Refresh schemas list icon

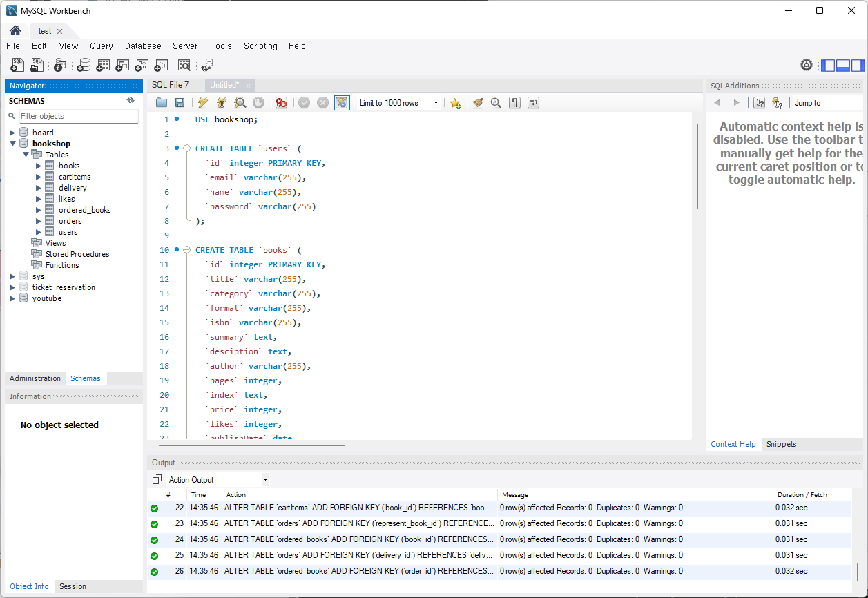pyautogui.click(x=131, y=101)
